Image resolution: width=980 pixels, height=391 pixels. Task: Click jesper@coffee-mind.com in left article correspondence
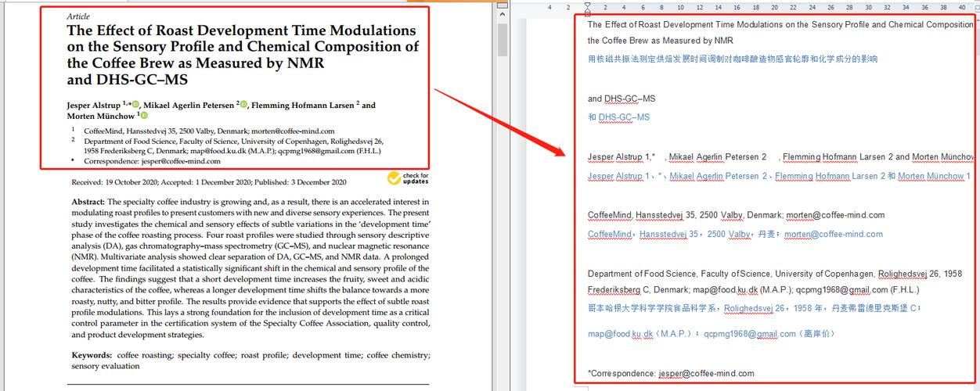181,161
